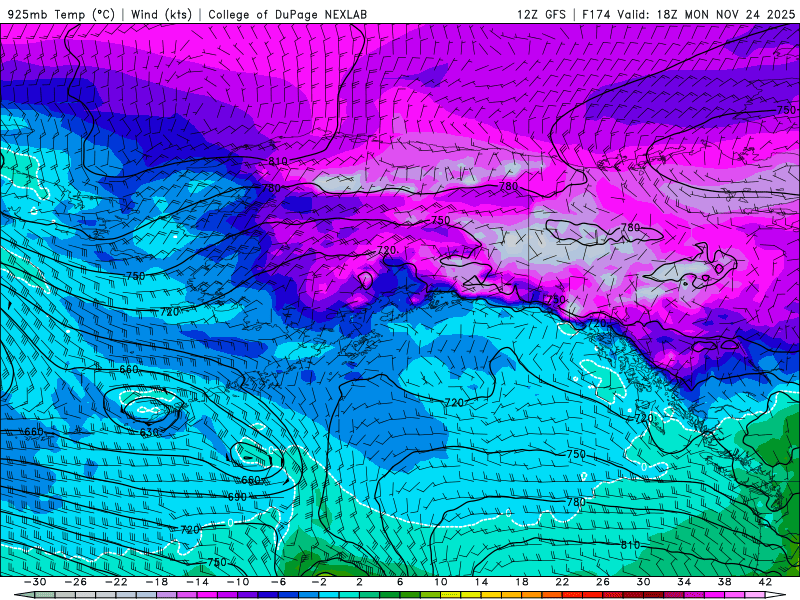This screenshot has width=800, height=600.
Task: Click the positive 18 colorbar scale label
Action: (x=521, y=582)
